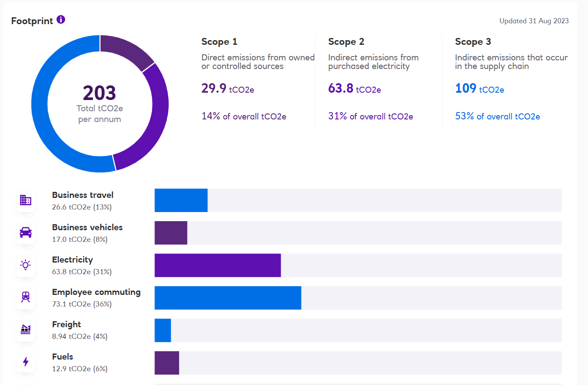Screen dimensions: 588x385
Task: Select the Scope 2 heading
Action: [x=346, y=42]
